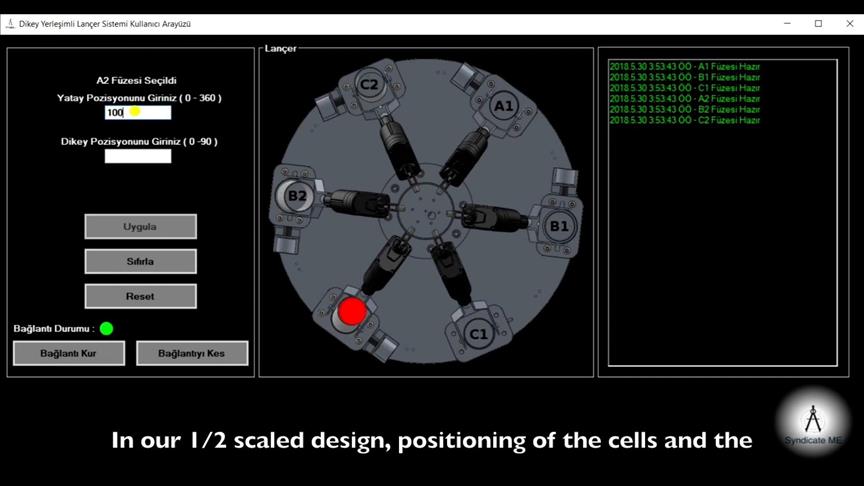Click the green connection status indicator
864x486 pixels.
click(107, 328)
